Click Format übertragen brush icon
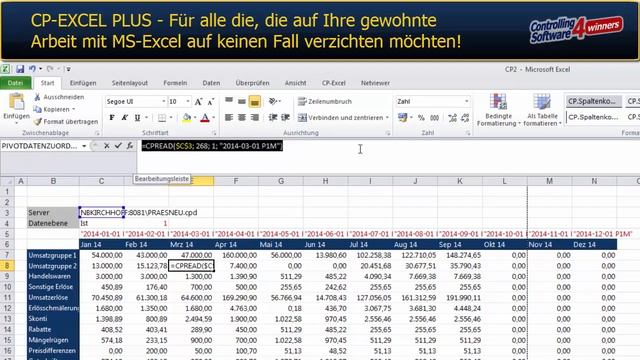 pos(38,122)
